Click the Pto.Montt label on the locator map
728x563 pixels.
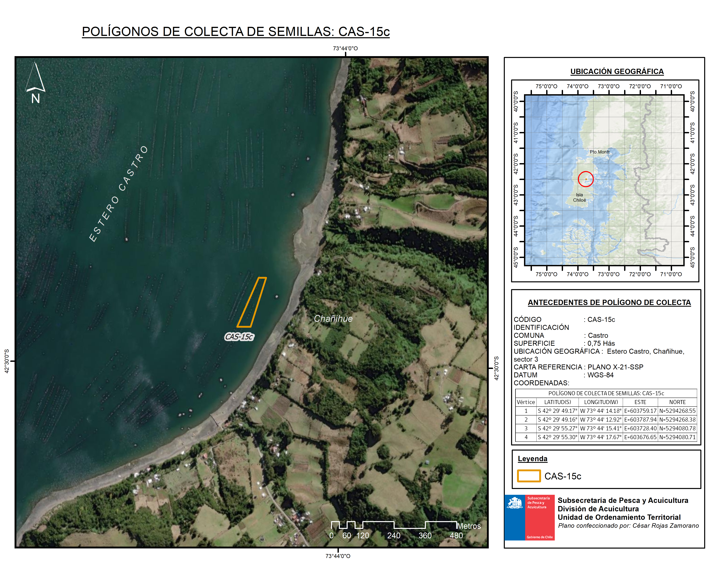[x=599, y=152]
